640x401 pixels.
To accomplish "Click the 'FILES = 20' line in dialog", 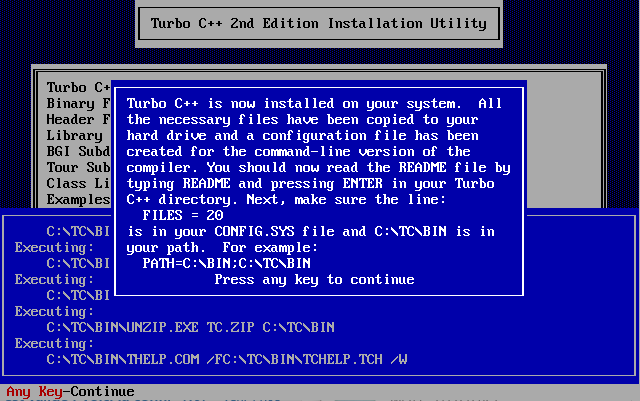I will coord(182,215).
